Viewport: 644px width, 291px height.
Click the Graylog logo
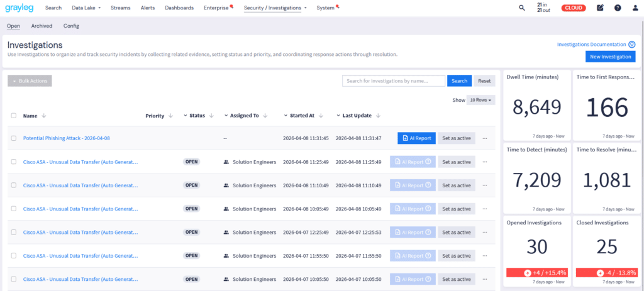pyautogui.click(x=20, y=8)
